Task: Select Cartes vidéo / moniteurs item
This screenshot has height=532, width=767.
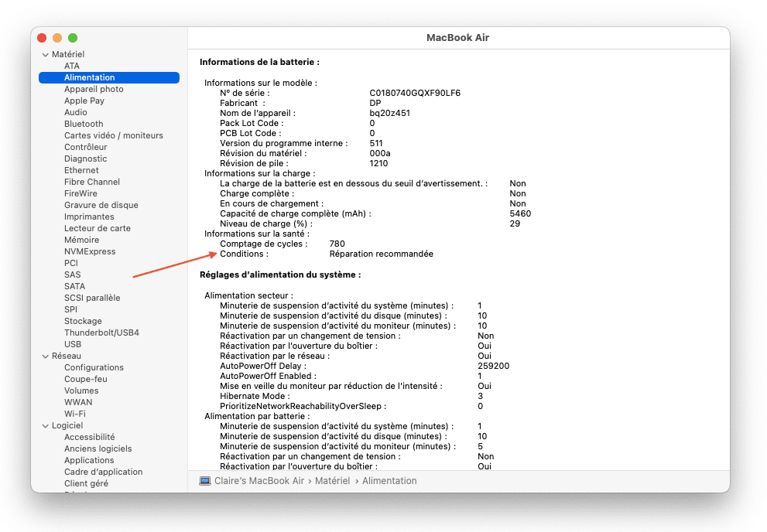Action: point(114,135)
